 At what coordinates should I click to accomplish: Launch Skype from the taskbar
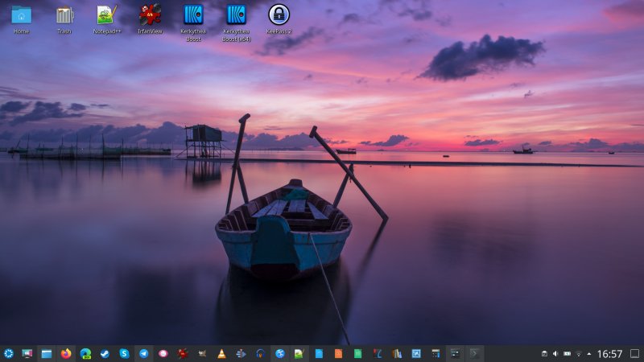click(x=125, y=353)
